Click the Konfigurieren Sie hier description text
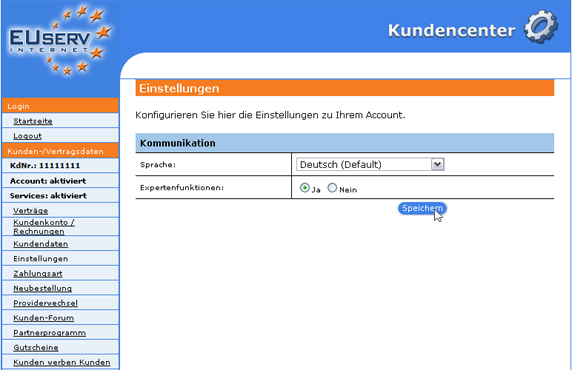 click(270, 115)
